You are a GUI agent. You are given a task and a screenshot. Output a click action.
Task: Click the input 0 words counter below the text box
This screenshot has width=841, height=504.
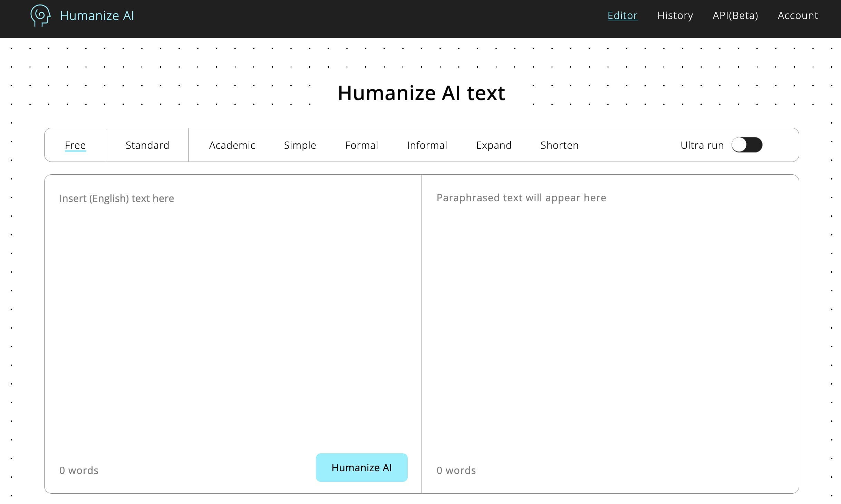click(79, 470)
